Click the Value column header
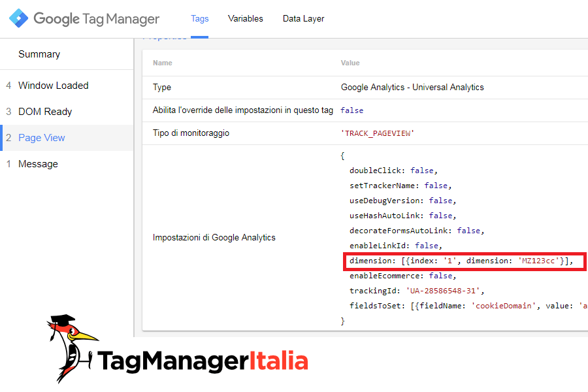 pos(350,63)
